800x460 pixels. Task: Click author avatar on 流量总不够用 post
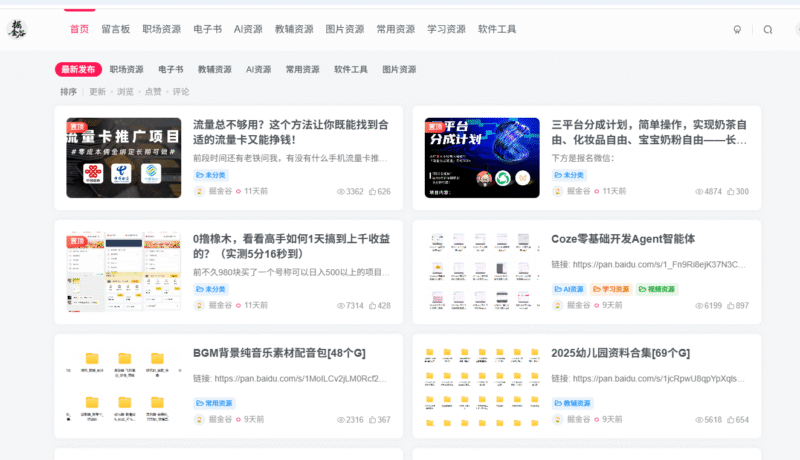(199, 191)
